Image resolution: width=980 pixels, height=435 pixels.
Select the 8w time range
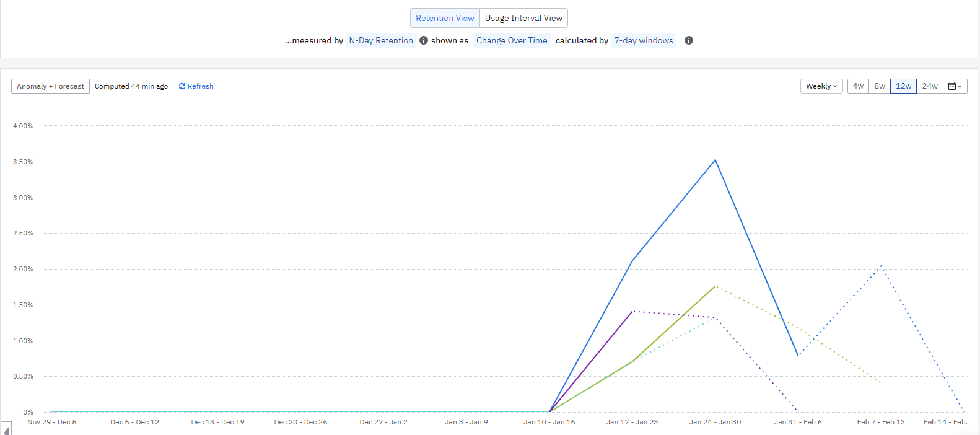point(880,86)
